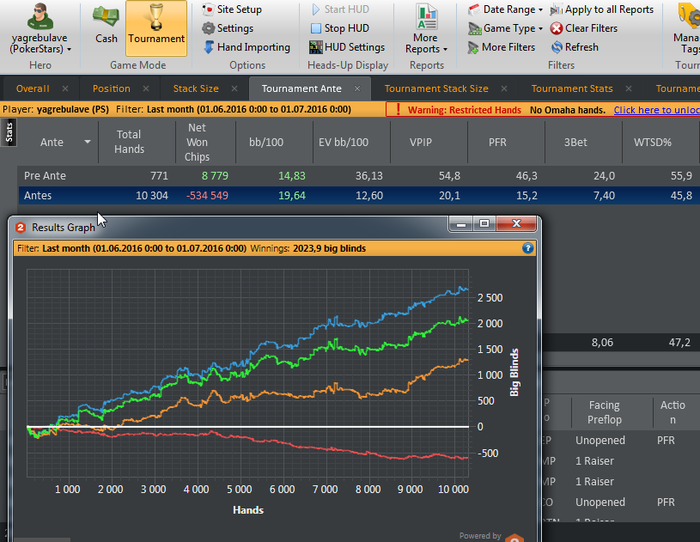
Task: Refresh the report data
Action: (575, 47)
